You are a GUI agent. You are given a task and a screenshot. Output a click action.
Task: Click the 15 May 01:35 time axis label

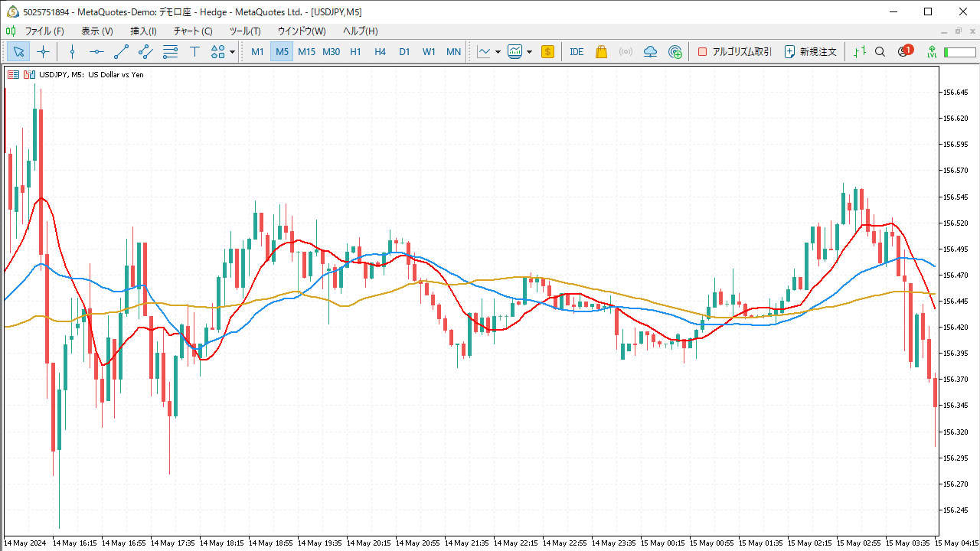click(x=763, y=543)
